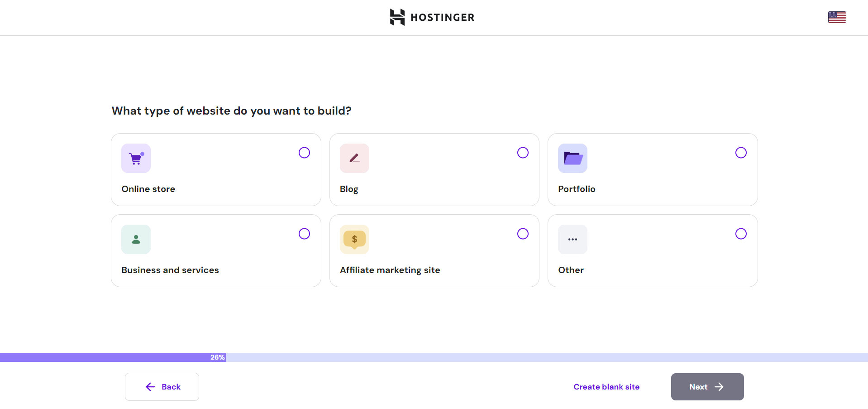Select the Online store radio button
Viewport: 868px width, 409px height.
click(304, 153)
